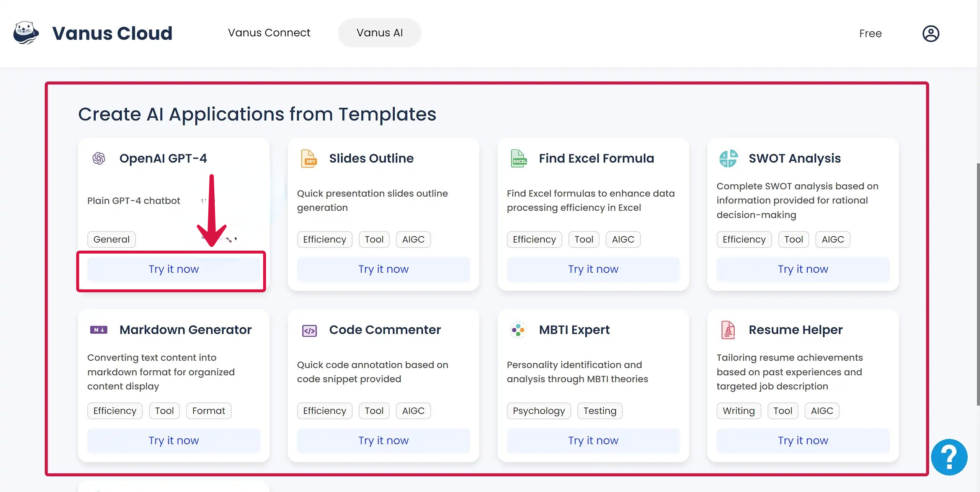Click the General tag on OpenAI GPT-4
Screen dimensions: 980x492
111,239
